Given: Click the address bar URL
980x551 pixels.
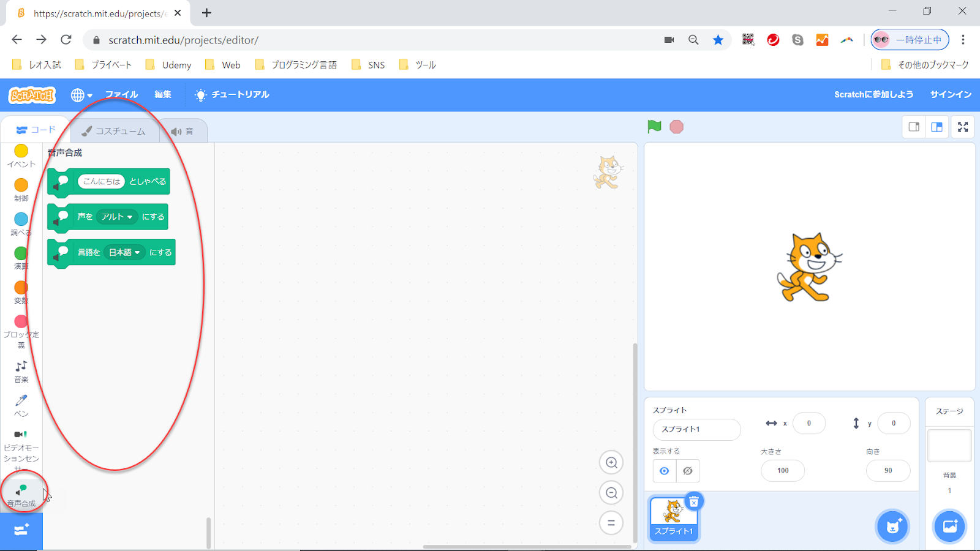Looking at the screenshot, I should click(x=183, y=40).
